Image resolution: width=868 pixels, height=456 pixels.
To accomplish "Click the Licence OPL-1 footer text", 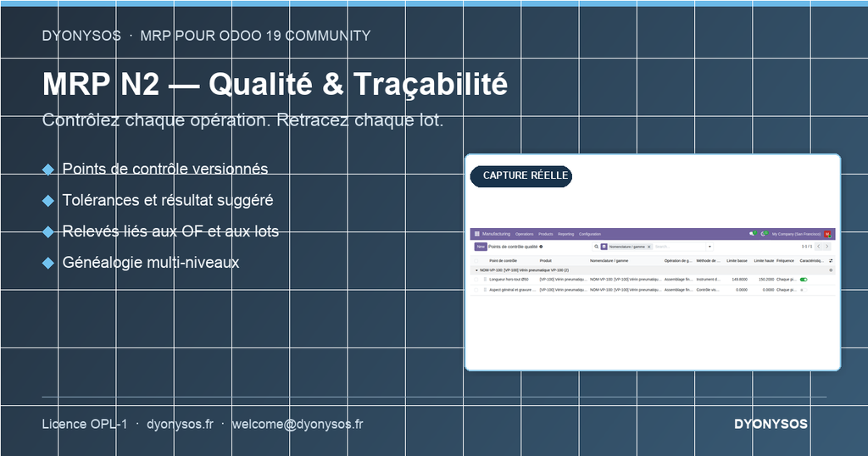I will point(85,424).
